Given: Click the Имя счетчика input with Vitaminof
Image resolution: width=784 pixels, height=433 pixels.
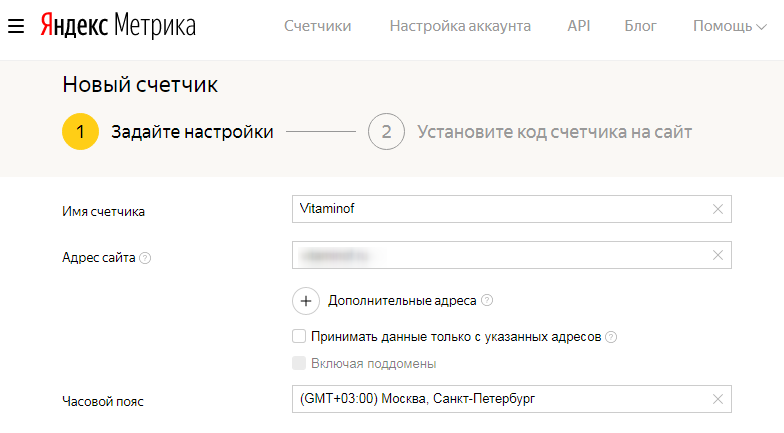Looking at the screenshot, I should pos(500,209).
